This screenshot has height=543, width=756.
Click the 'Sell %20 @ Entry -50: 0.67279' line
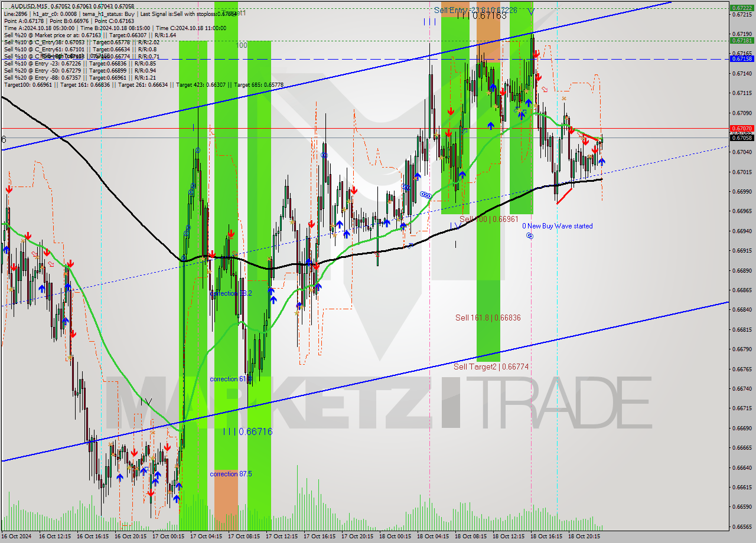click(80, 71)
